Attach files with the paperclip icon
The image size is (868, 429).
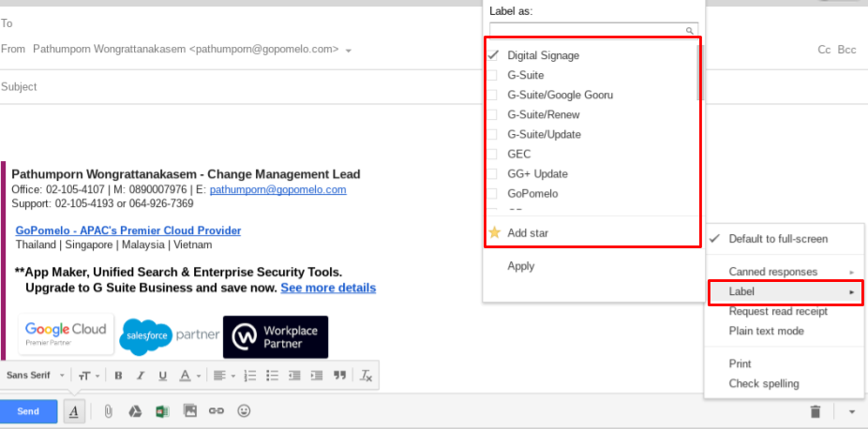109,411
